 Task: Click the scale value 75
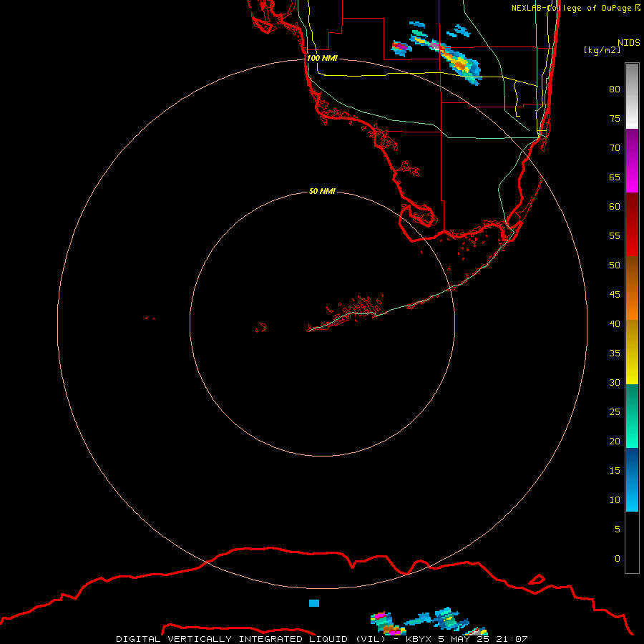(615, 119)
